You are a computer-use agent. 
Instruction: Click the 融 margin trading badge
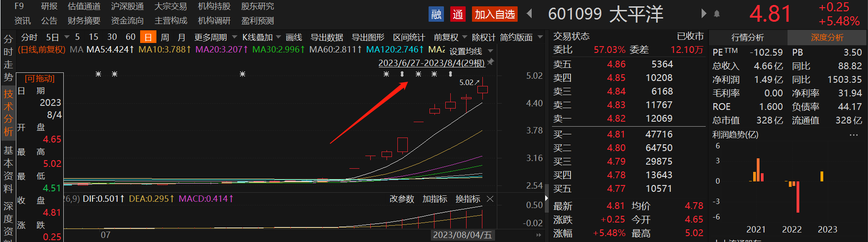436,14
